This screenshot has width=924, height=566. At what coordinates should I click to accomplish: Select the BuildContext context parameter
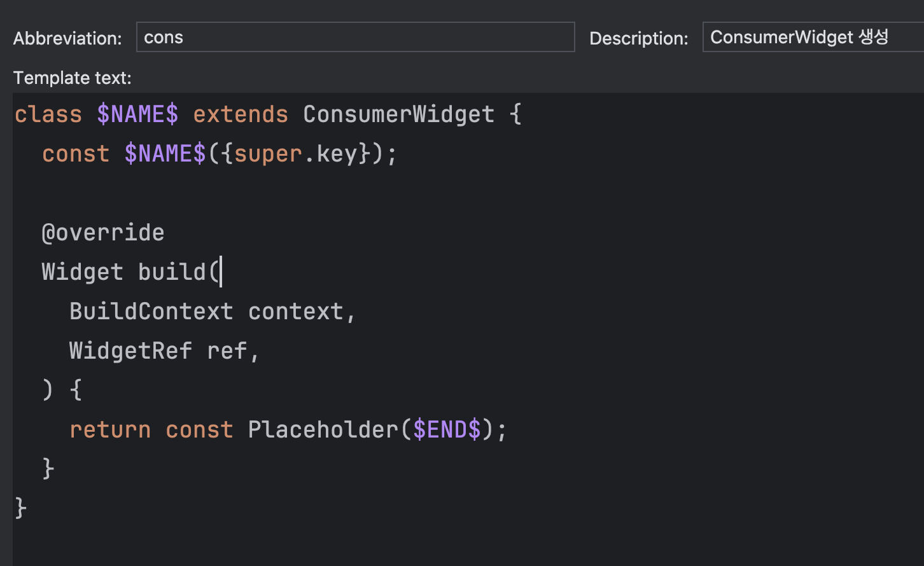212,311
